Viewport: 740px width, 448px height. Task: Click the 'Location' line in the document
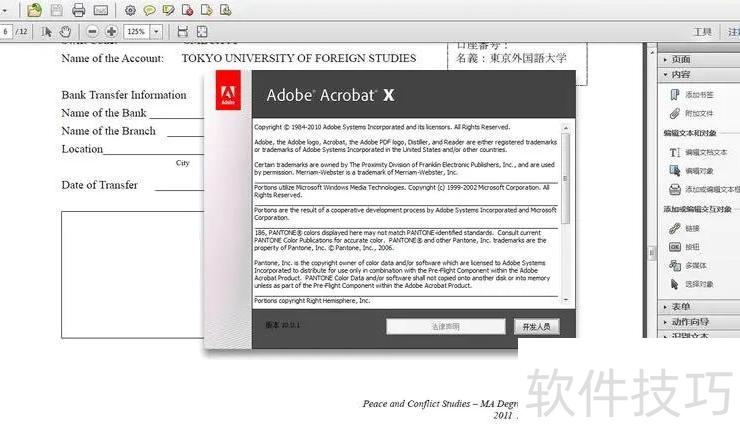coord(82,149)
